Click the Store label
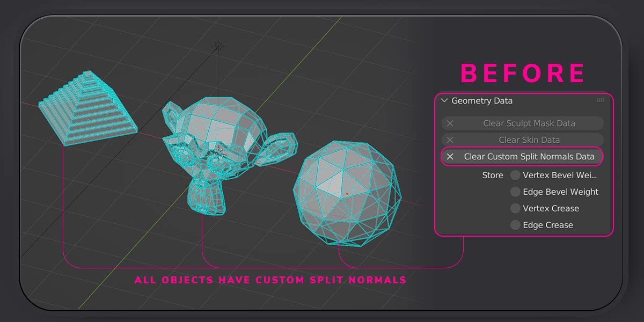Screen dimensions: 644x322 (x=492, y=175)
